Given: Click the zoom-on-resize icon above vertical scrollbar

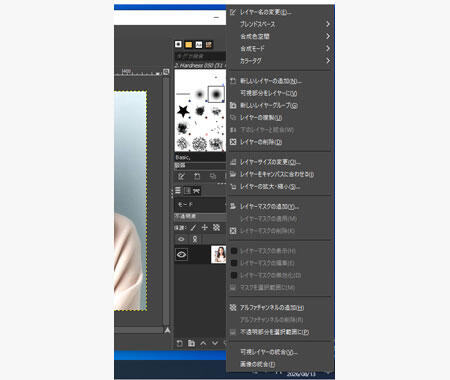Looking at the screenshot, I should pos(166,72).
